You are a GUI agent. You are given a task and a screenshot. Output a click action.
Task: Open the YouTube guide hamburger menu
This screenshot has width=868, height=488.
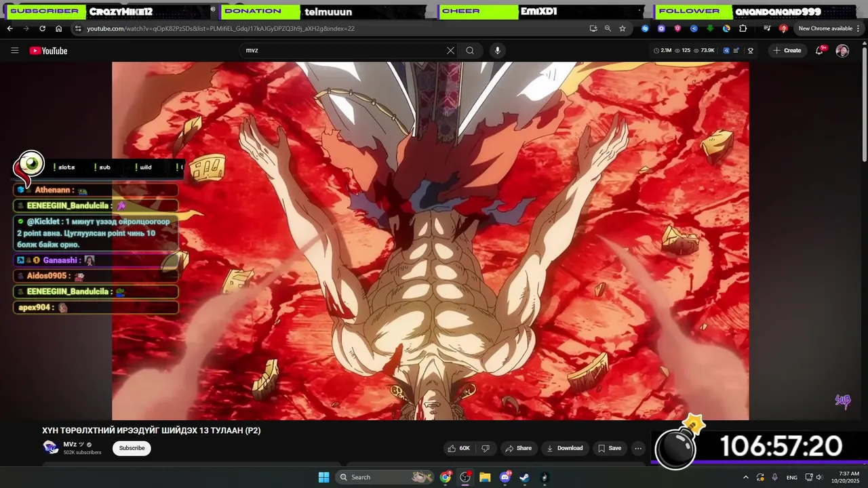click(14, 50)
